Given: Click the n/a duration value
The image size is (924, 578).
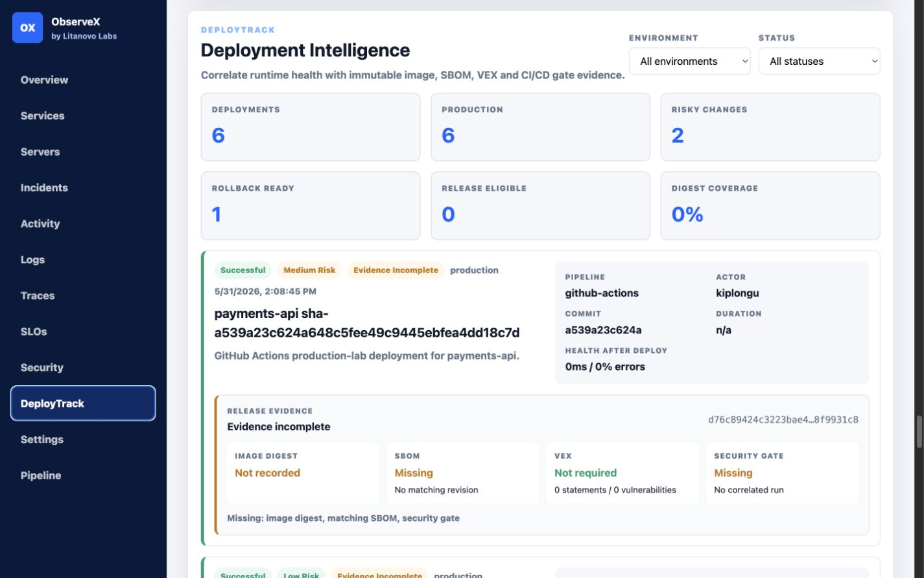Looking at the screenshot, I should pos(724,330).
